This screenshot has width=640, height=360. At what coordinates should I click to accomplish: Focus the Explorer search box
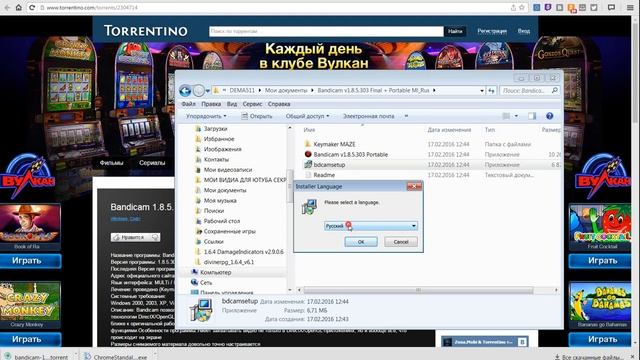click(x=529, y=91)
